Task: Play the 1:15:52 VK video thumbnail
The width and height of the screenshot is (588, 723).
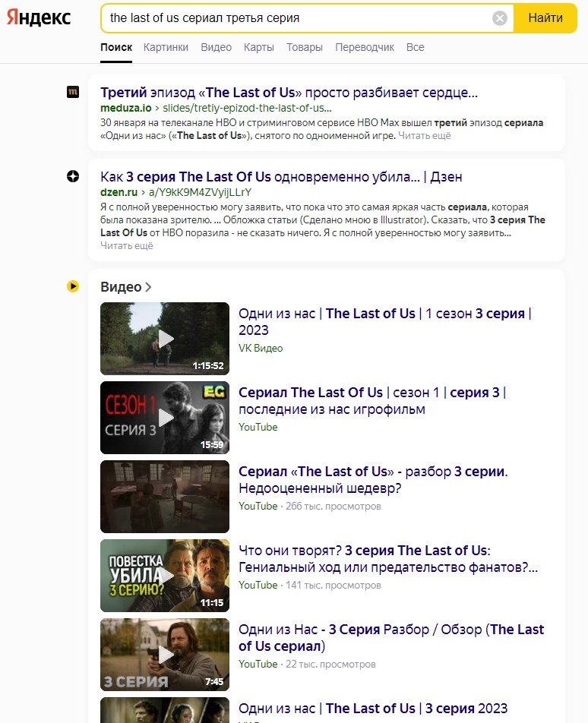Action: click(165, 339)
